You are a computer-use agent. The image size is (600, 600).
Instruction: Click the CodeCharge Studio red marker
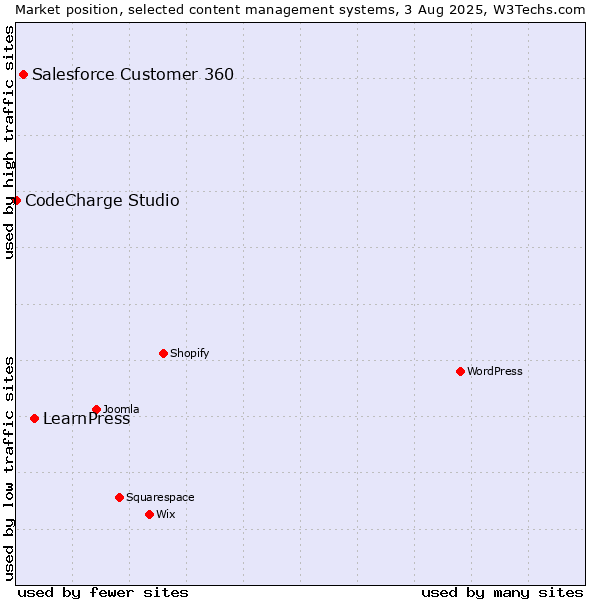point(16,201)
